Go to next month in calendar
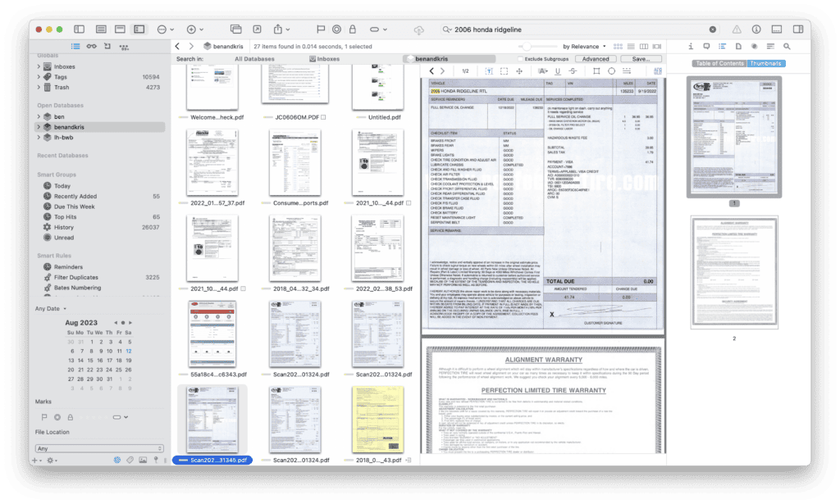Screen dimensions: 840x504 [130, 323]
